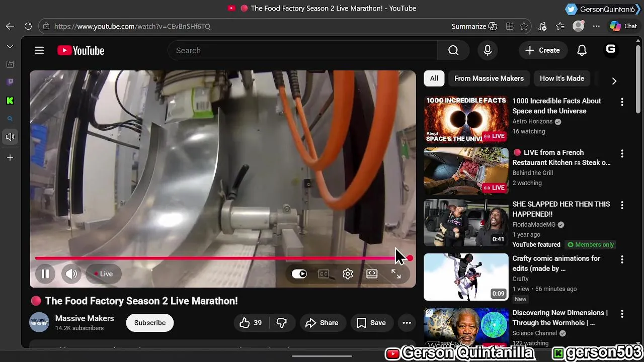Open more actions for the video

coord(407,323)
